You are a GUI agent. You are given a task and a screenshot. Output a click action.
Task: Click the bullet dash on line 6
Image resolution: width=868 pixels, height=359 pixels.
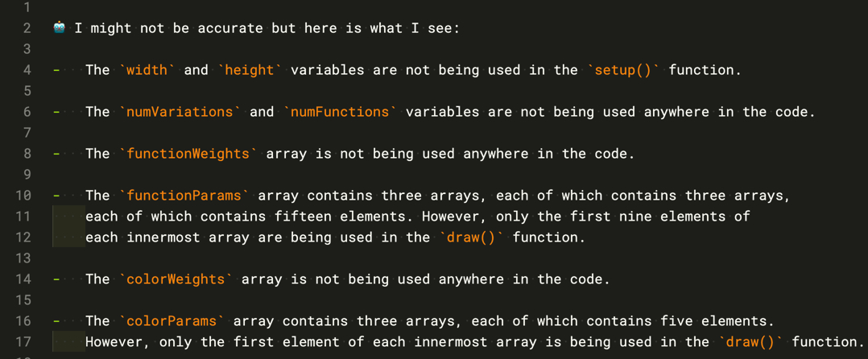click(x=56, y=112)
